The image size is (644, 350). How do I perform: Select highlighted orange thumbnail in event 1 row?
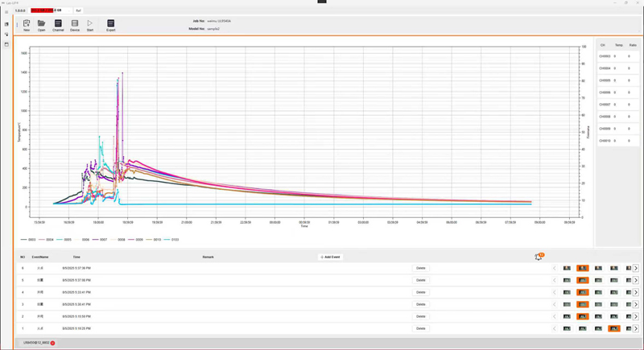pyautogui.click(x=613, y=328)
